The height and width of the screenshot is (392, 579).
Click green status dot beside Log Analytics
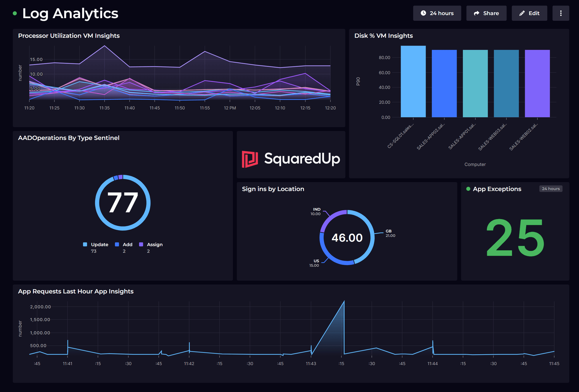(x=15, y=13)
